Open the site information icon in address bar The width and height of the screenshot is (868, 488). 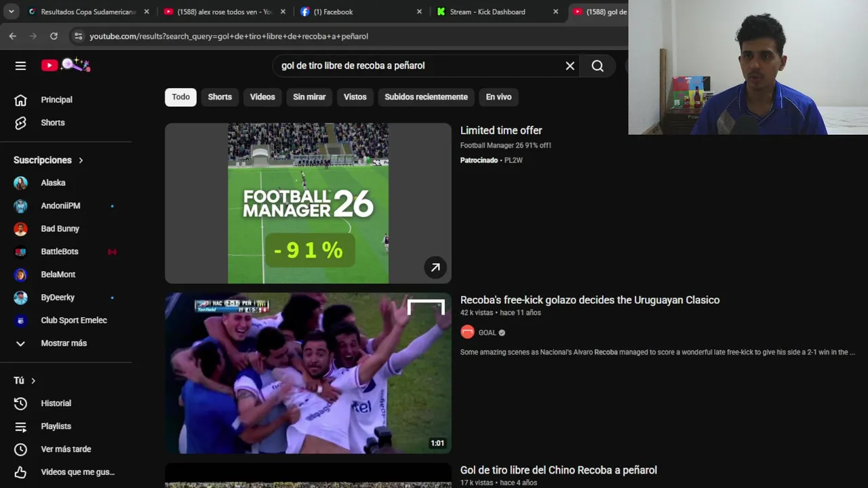(77, 36)
